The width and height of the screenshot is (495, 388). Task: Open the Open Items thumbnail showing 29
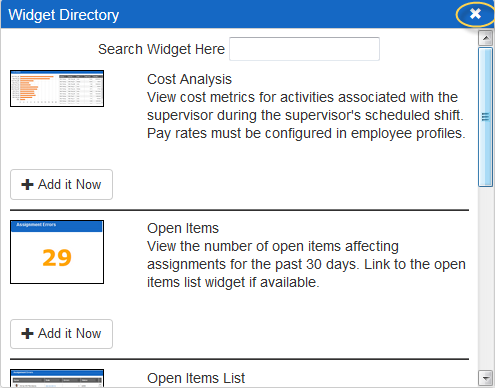click(57, 252)
